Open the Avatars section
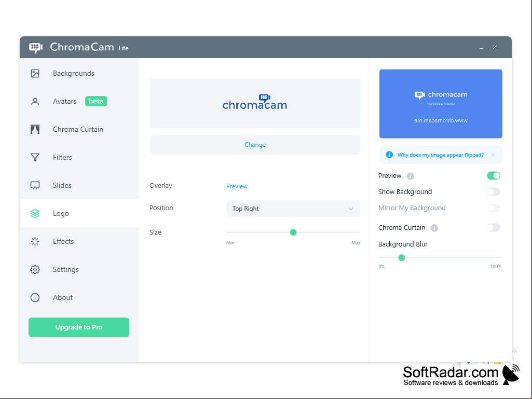 click(79, 102)
